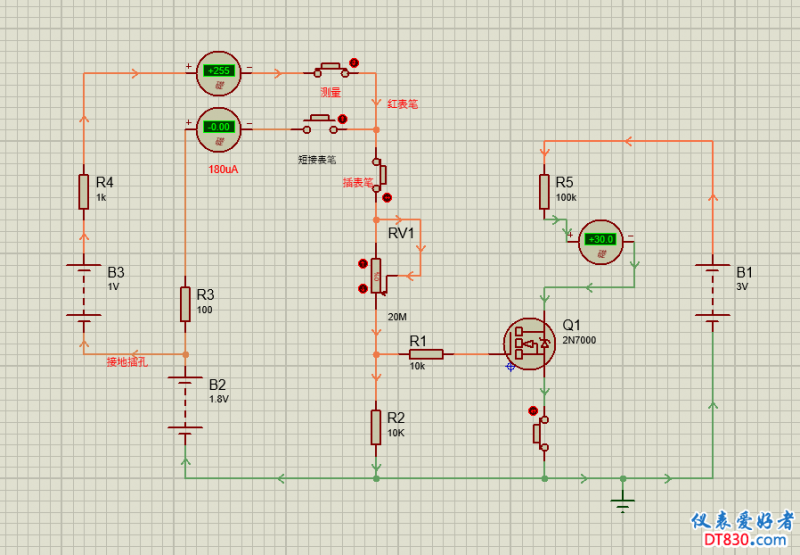
Task: Select the B3 1V battery symbol
Action: [85, 292]
